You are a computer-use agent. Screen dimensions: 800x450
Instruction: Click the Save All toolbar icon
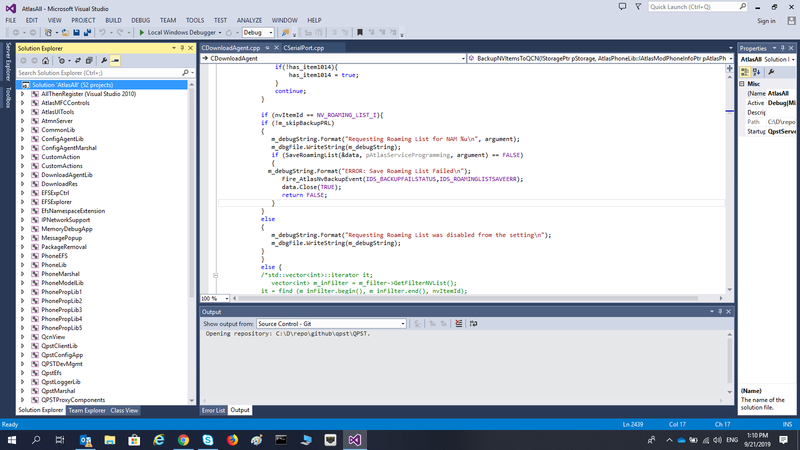tap(87, 33)
